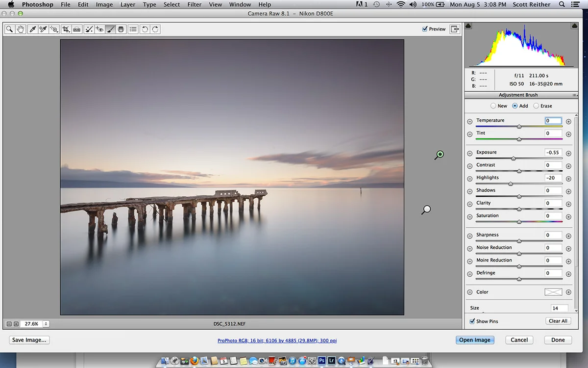
Task: Choose the Straighten tool
Action: pos(76,29)
